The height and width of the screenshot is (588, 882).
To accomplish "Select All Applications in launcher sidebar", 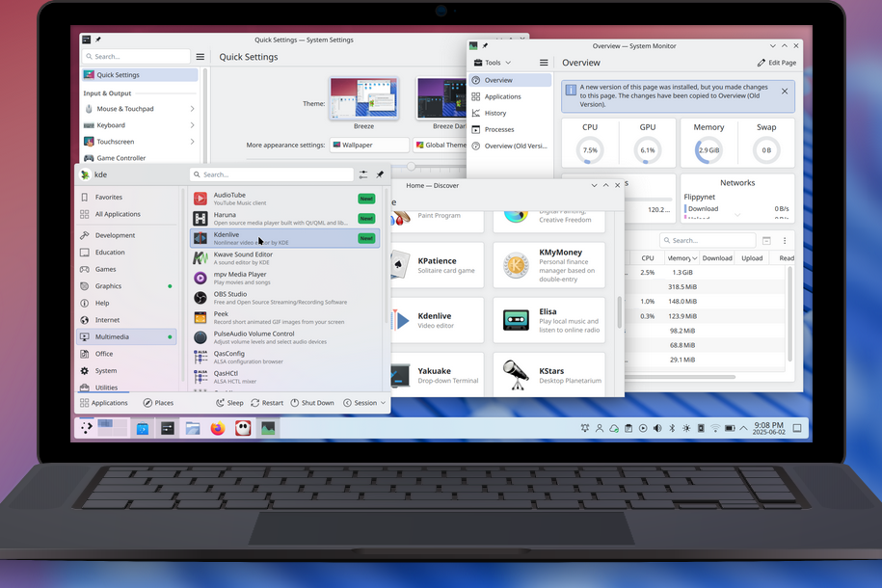I will [126, 214].
